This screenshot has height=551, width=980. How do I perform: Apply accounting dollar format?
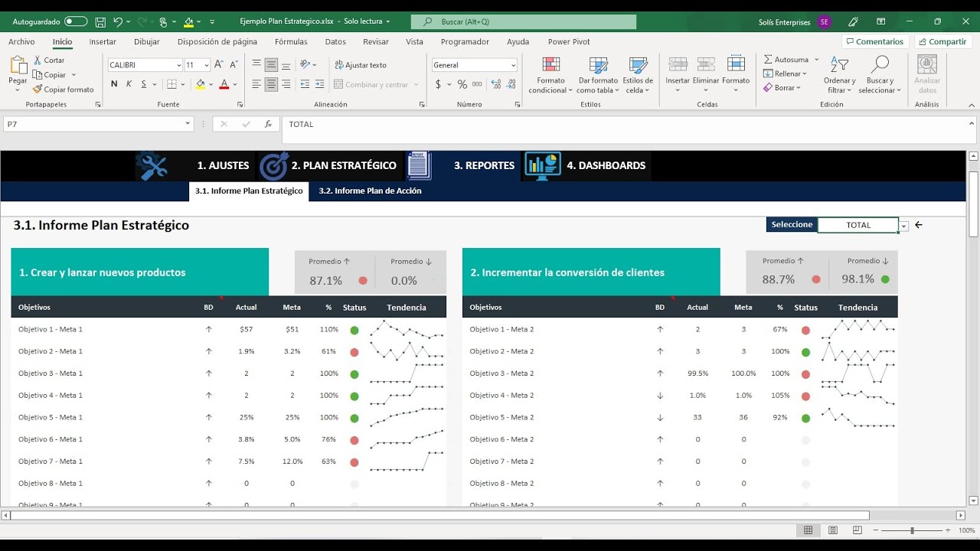[438, 84]
